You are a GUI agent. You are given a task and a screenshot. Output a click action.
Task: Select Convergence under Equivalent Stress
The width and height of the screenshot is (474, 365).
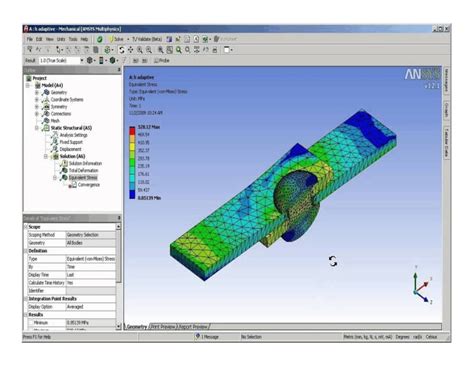point(89,185)
